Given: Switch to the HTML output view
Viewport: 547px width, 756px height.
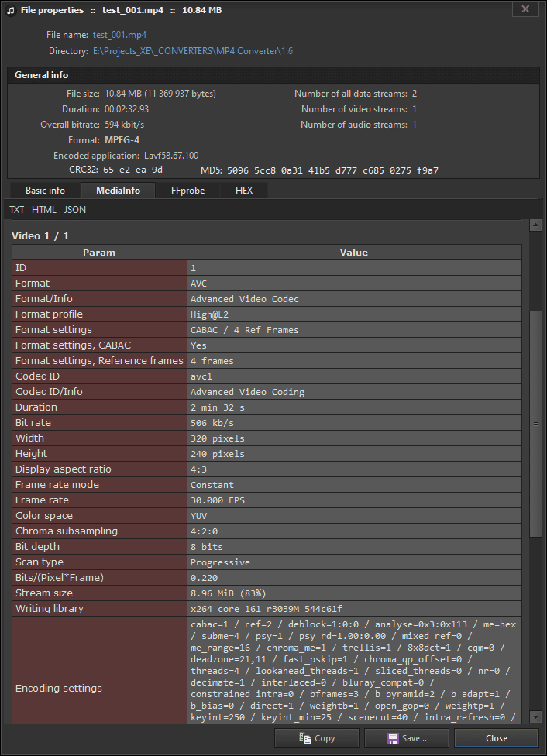Looking at the screenshot, I should [44, 209].
